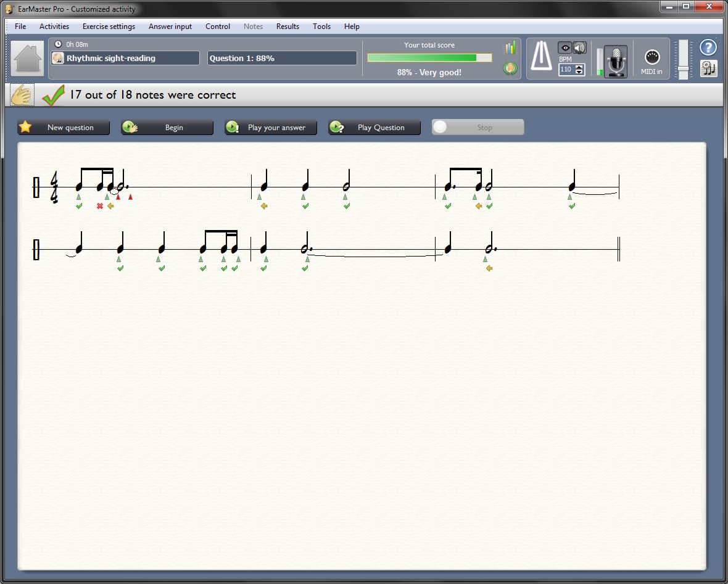This screenshot has width=728, height=584.
Task: Toggle the metronome speaker sound button
Action: coord(579,48)
